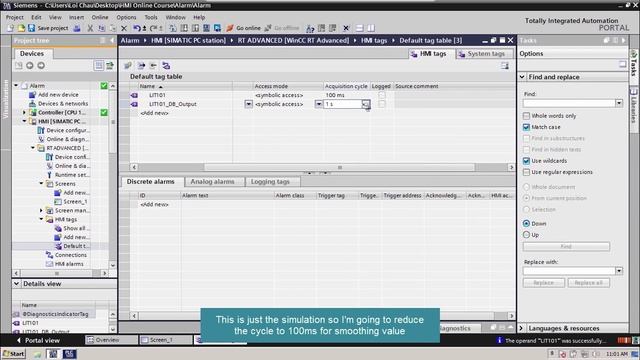
Task: Click the forward arrow in Project tree
Action: pyautogui.click(x=41, y=65)
